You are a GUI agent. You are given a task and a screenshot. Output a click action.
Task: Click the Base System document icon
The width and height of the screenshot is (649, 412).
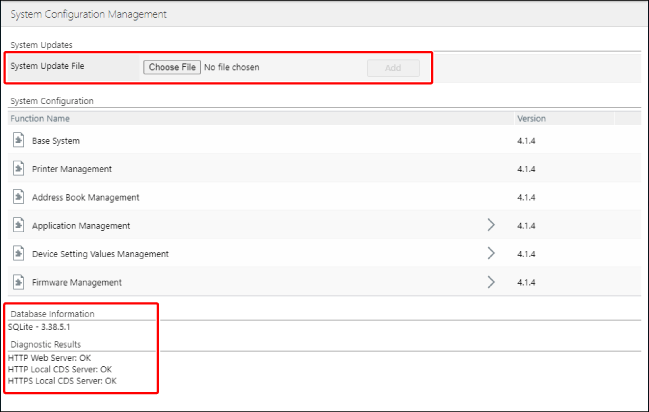[19, 141]
